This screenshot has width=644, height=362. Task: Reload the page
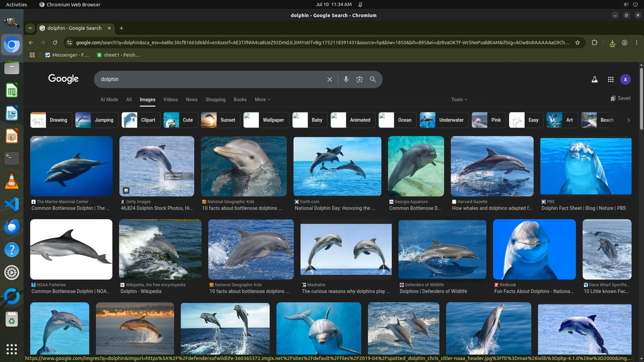[x=55, y=43]
